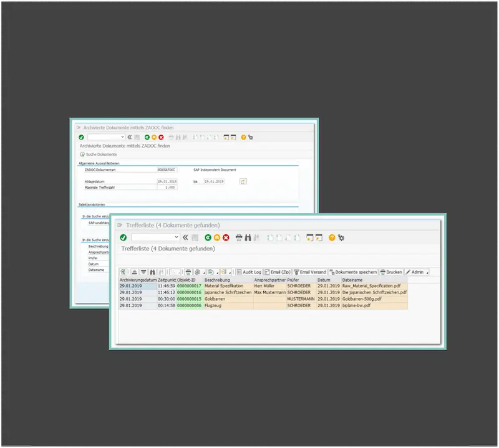Open search using the binoculars Find icon
499x448 pixels.
pos(248,237)
